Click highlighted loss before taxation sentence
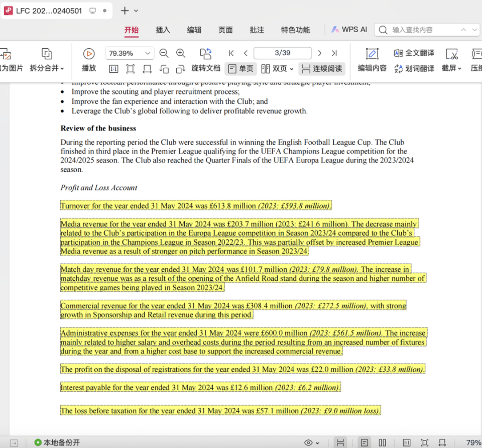Screen dimensions: 482x448 [x=220, y=411]
